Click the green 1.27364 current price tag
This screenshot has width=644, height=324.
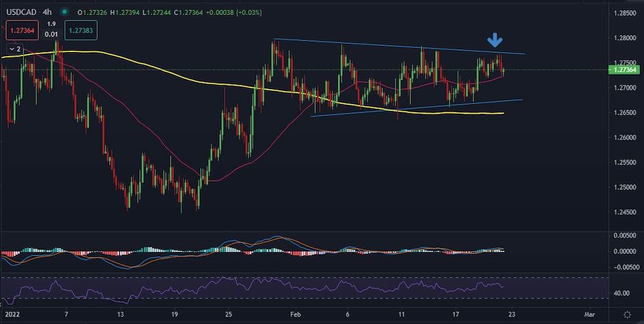[625, 70]
